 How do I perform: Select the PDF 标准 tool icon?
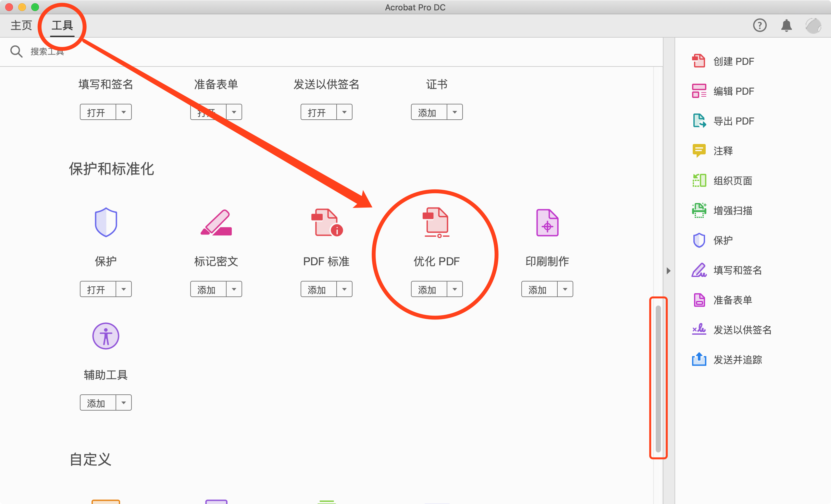(x=327, y=222)
